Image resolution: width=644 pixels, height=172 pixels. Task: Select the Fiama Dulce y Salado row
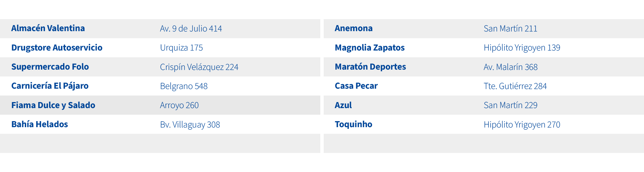click(x=53, y=105)
